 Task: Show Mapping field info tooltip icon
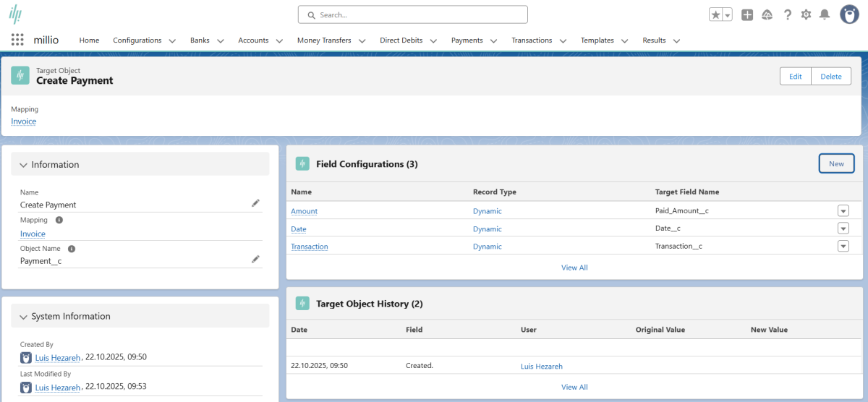coord(59,220)
